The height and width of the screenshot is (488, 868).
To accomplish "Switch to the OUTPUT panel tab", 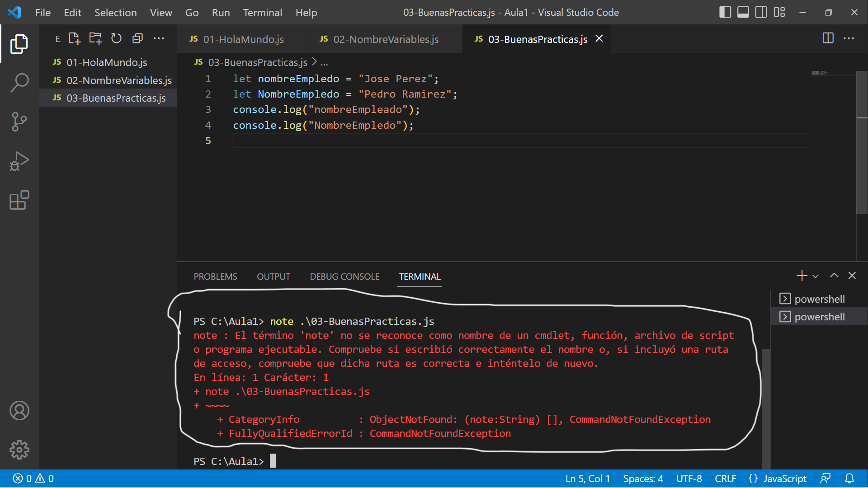I will click(x=274, y=277).
